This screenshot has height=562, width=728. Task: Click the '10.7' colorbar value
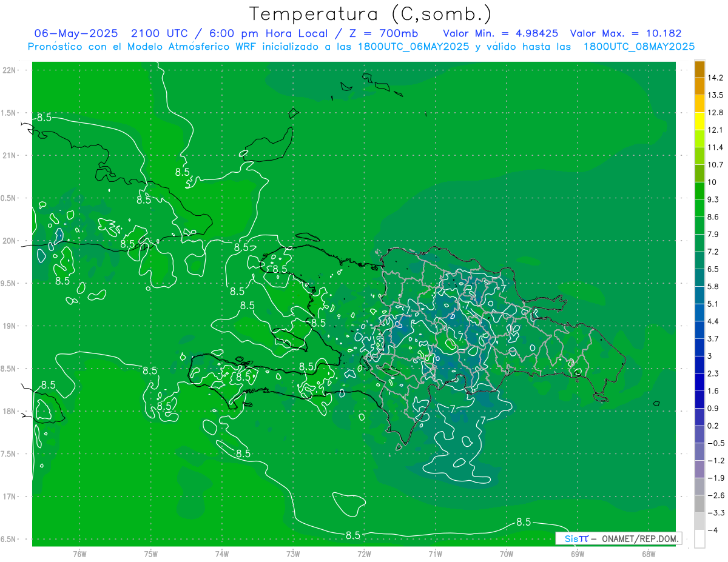click(716, 164)
